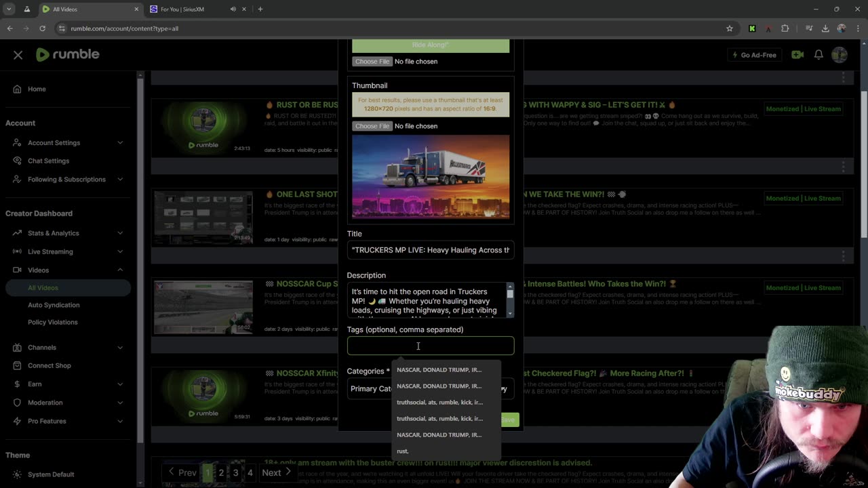This screenshot has height=488, width=868.
Task: Go to the Next page
Action: point(277,472)
